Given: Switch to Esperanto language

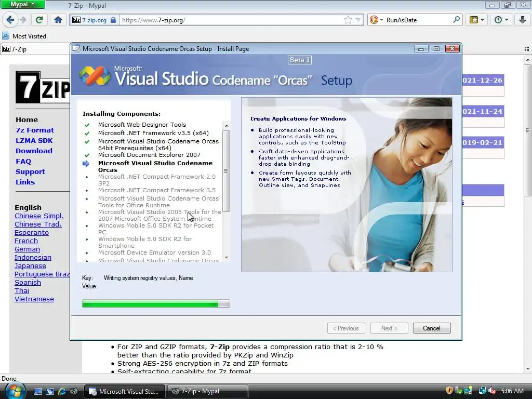Looking at the screenshot, I should pyautogui.click(x=32, y=232).
